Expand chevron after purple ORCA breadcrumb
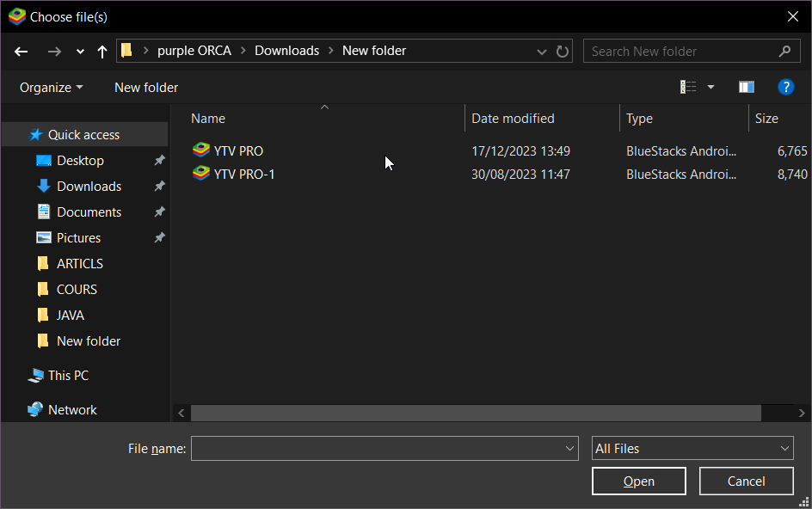Viewport: 812px width, 509px height. (243, 50)
